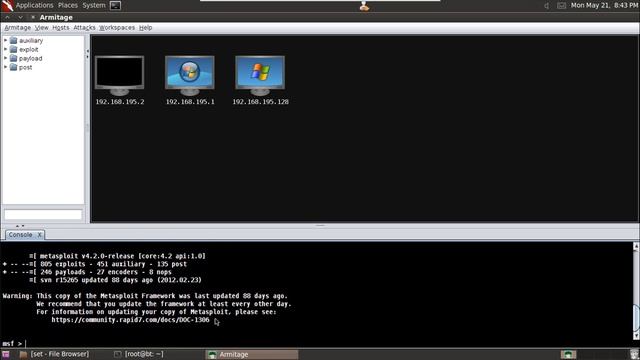Image resolution: width=640 pixels, height=360 pixels.
Task: Click the user figure icon in the top panel
Action: coord(364,6)
